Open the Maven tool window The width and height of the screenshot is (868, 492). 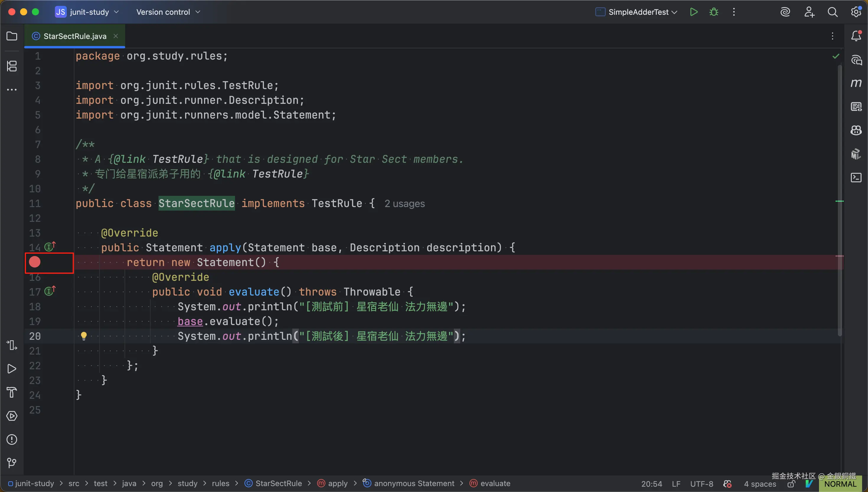click(x=856, y=83)
